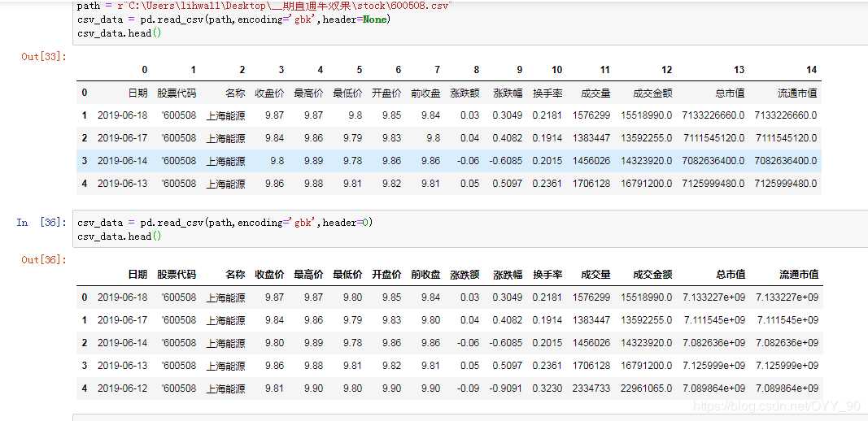Click 7125999480.0 under column 14 in Out[33]
This screenshot has height=421, width=868.
786,183
